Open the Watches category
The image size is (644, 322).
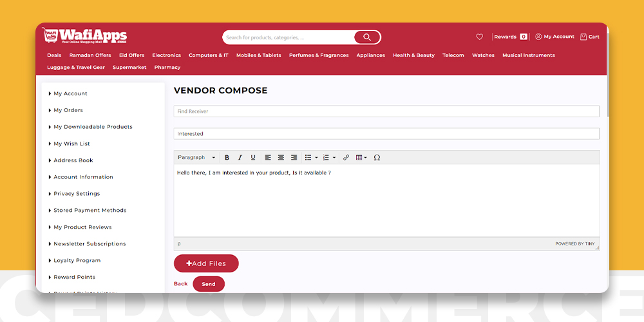(483, 55)
